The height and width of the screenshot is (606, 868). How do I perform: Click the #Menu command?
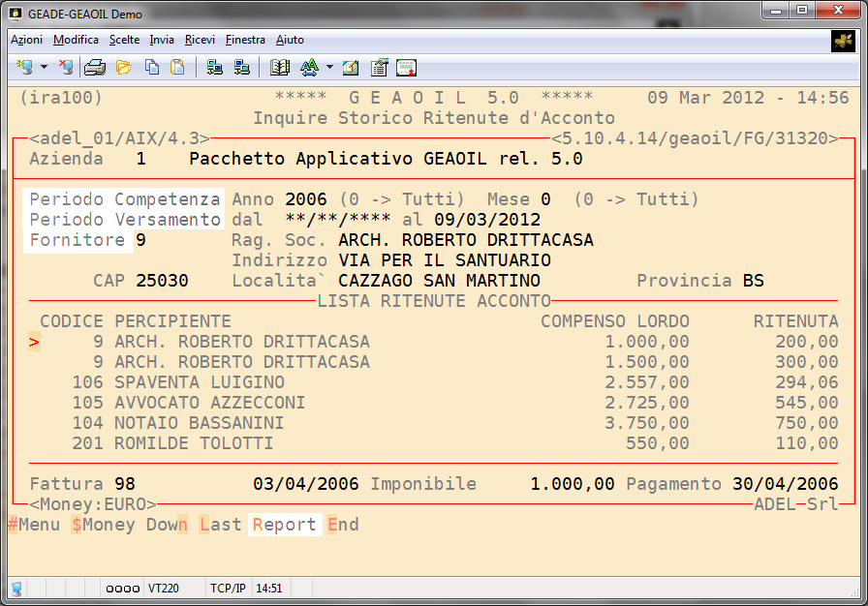(33, 525)
